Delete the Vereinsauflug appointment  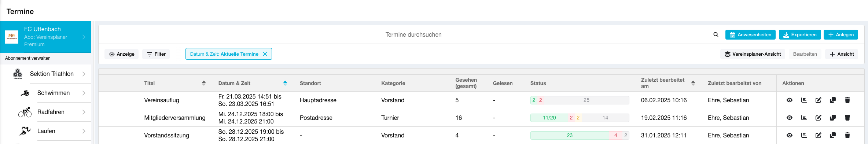847,100
